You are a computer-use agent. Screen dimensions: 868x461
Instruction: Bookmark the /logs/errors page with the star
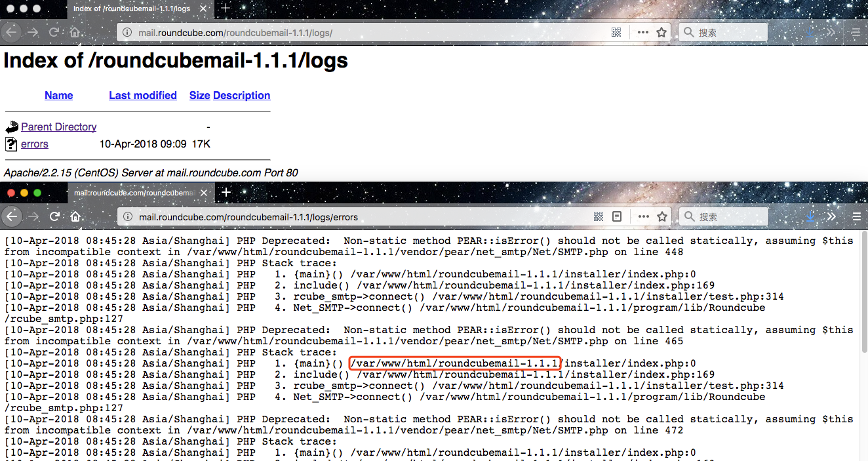point(661,216)
